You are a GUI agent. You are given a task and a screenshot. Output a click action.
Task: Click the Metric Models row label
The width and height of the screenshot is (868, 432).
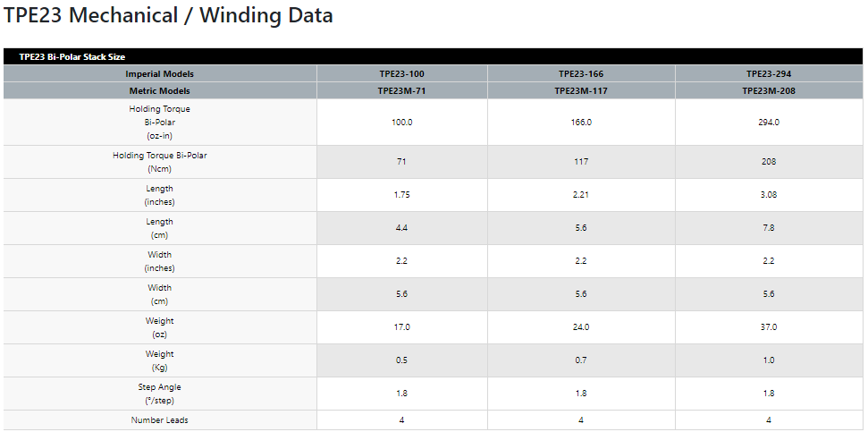point(160,91)
